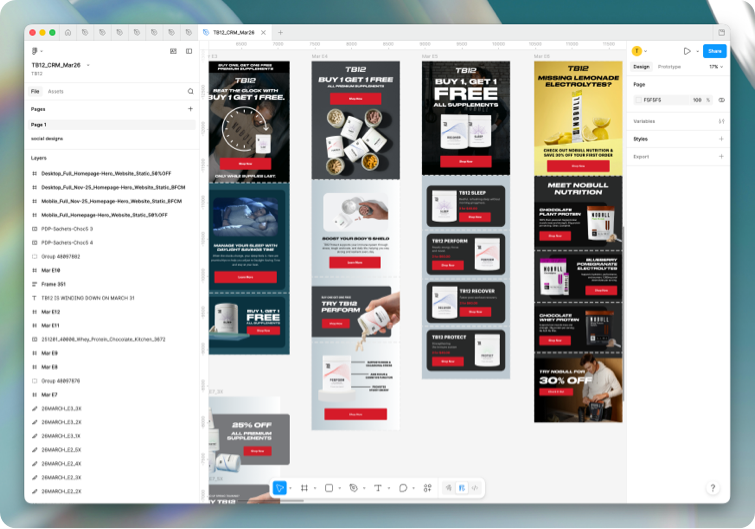Add a new page
Viewport: 755px width, 529px height.
pyautogui.click(x=190, y=109)
